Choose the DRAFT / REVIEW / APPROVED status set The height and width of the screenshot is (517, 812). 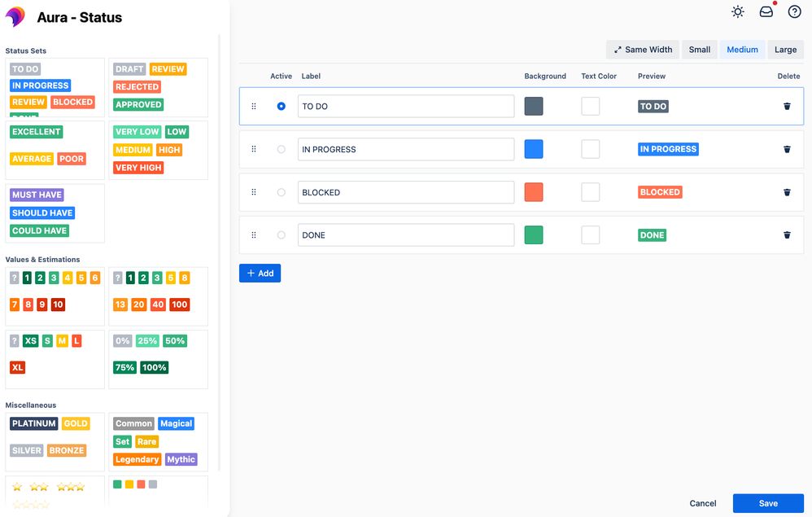[159, 88]
